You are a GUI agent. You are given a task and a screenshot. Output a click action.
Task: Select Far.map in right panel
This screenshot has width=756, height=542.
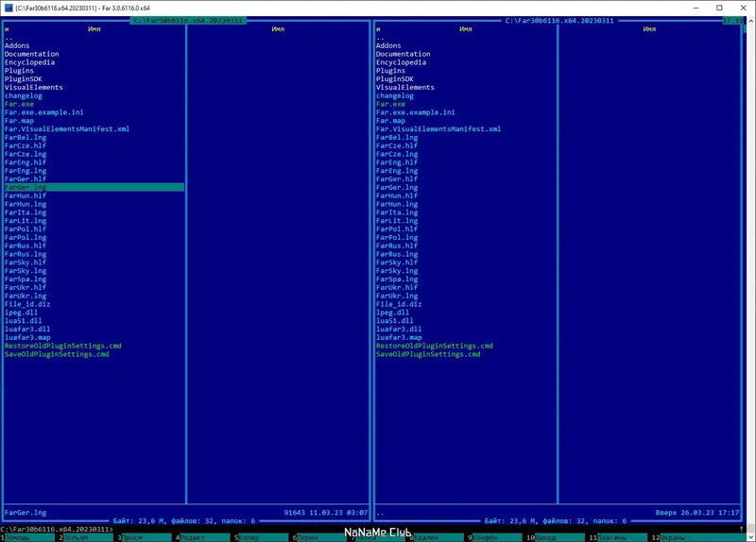point(390,121)
